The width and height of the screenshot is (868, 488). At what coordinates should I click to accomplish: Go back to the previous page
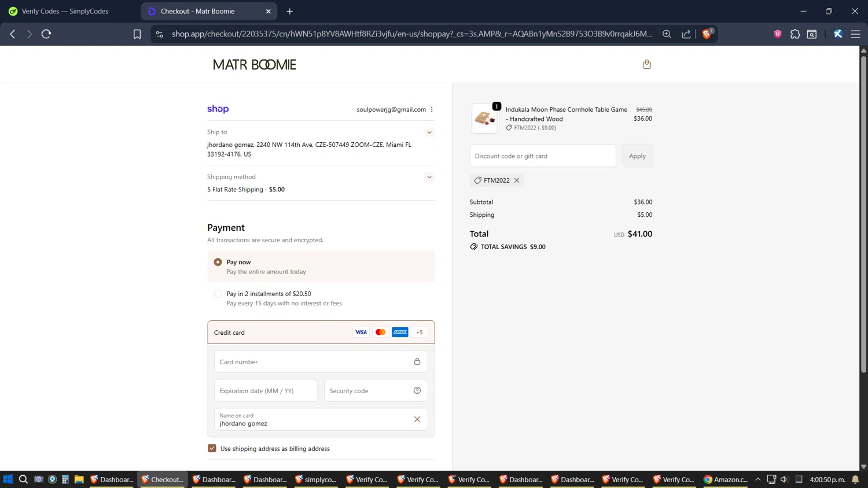click(13, 34)
